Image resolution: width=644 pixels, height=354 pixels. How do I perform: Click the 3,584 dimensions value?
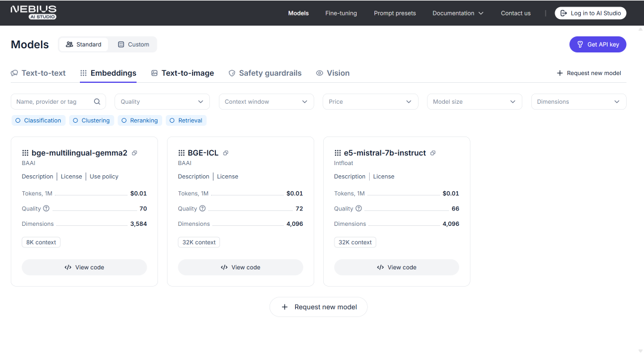point(138,224)
